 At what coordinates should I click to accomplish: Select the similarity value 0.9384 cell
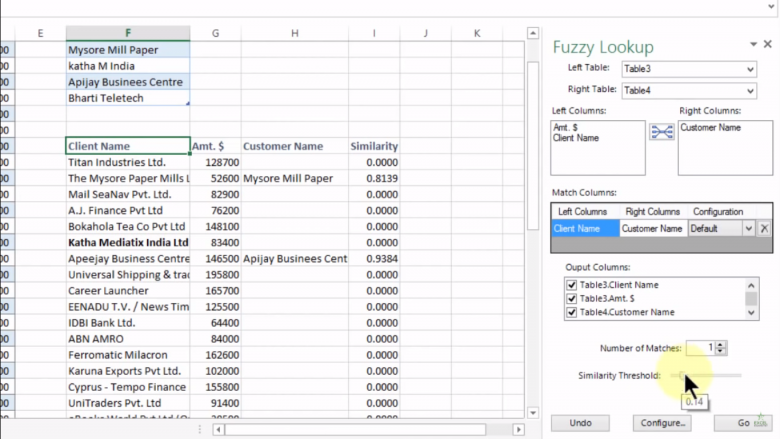coord(374,259)
